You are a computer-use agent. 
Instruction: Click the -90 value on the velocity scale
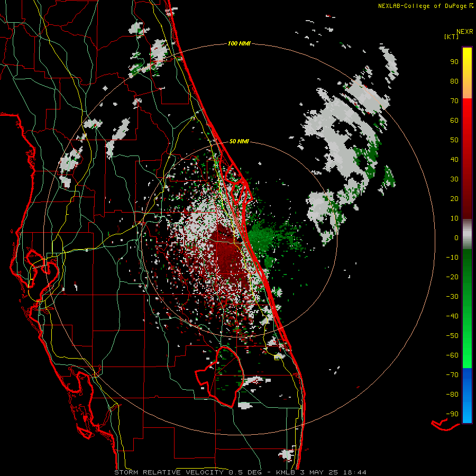(x=452, y=414)
